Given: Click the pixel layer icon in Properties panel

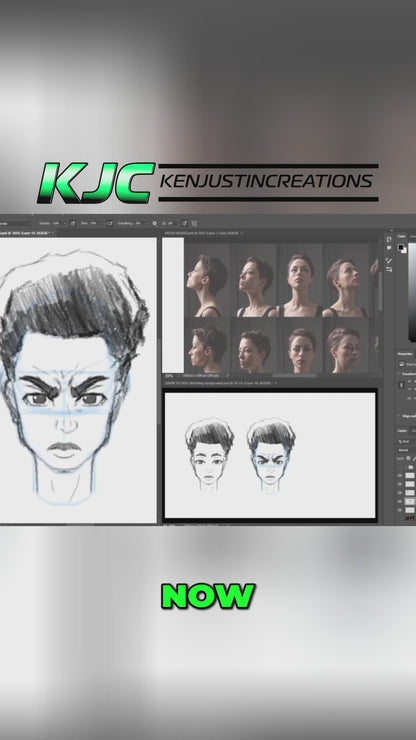Looking at the screenshot, I should coord(401,364).
